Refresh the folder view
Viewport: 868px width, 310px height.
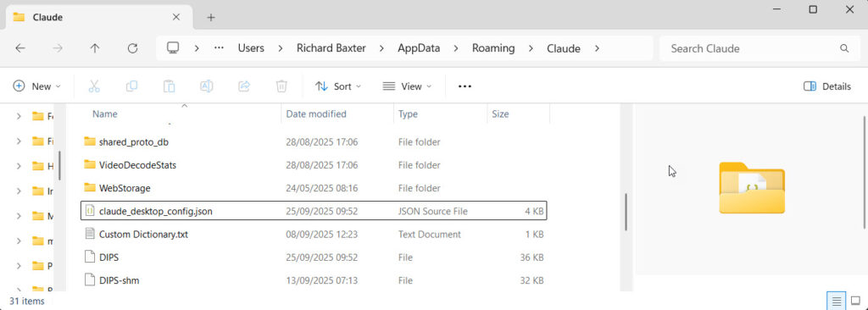132,48
